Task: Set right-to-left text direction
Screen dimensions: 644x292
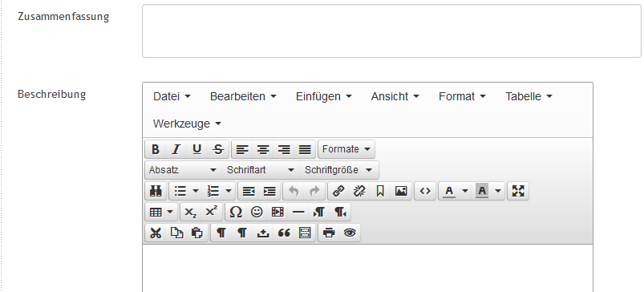Action: point(340,212)
